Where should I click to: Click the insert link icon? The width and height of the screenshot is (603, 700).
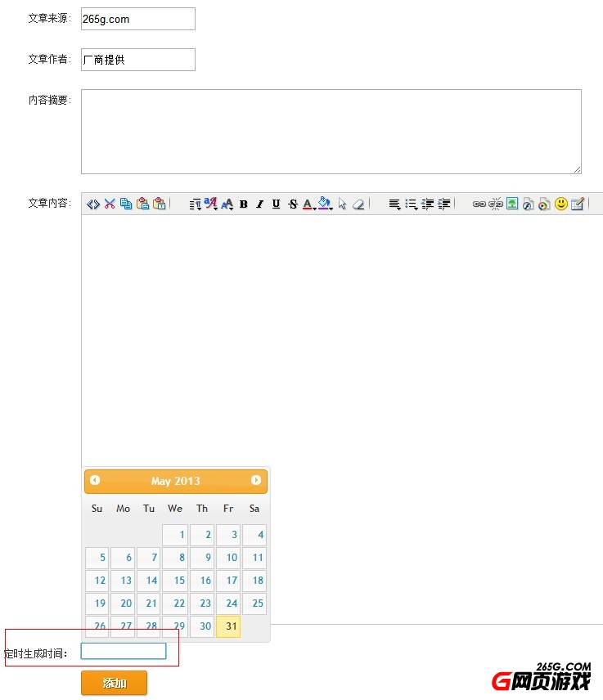coord(479,204)
